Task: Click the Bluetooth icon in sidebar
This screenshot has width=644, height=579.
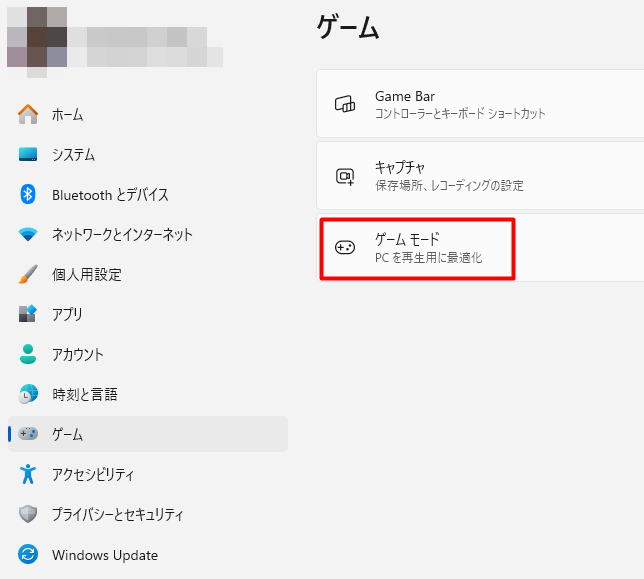Action: click(x=28, y=194)
